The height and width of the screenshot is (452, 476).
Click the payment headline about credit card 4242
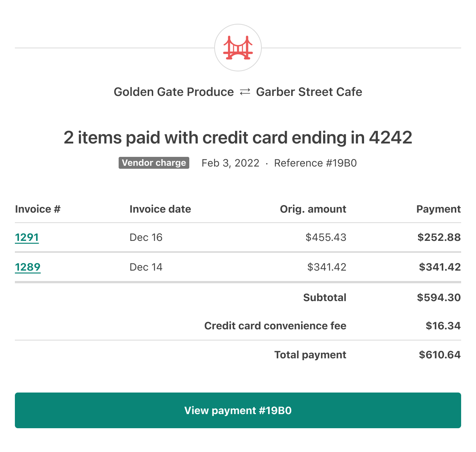pyautogui.click(x=238, y=138)
